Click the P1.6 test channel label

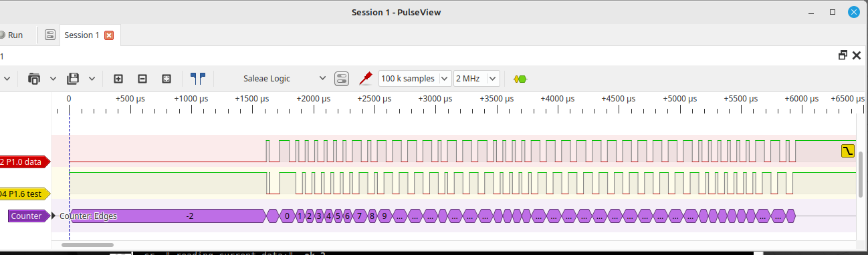point(25,194)
